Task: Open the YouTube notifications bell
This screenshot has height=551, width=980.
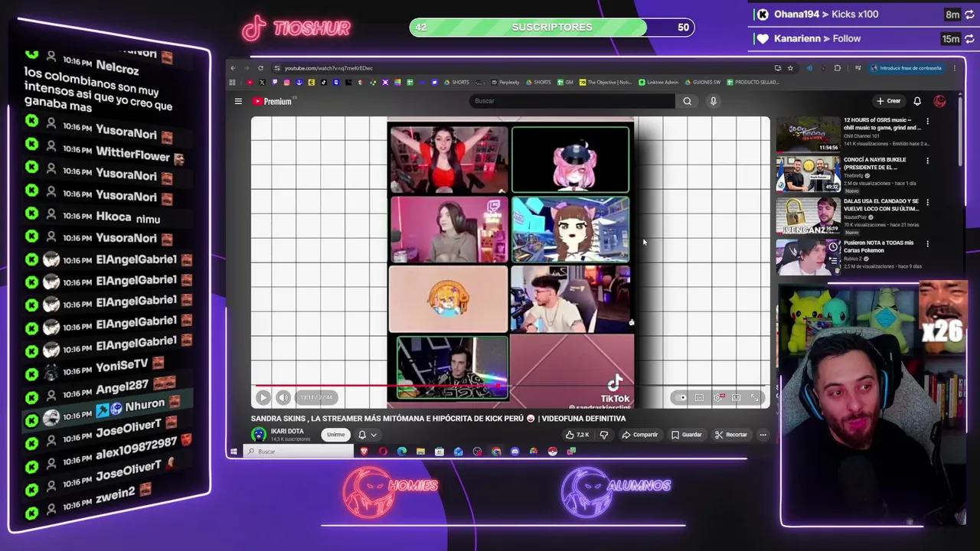Action: coord(917,101)
